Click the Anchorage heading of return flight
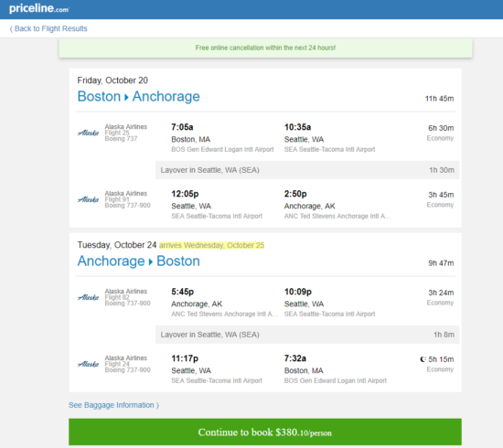 tap(112, 261)
